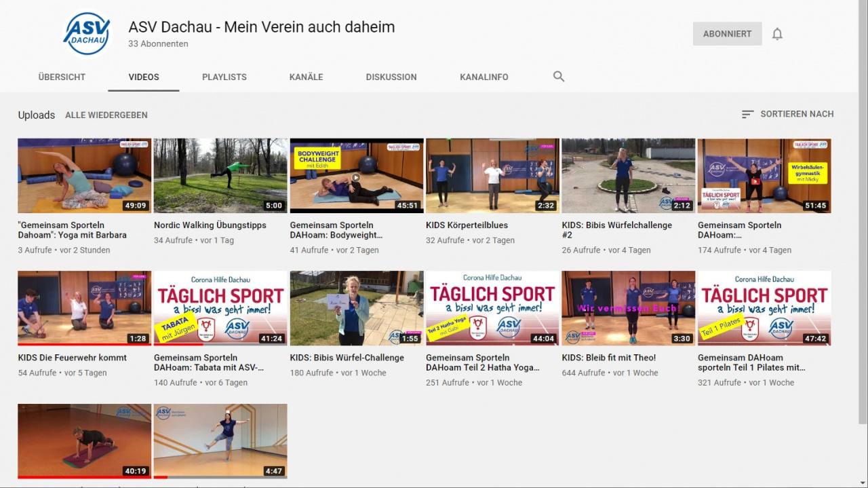This screenshot has height=488, width=868.
Task: Open the KIDS Körperteilblues video thumbnail
Action: [492, 176]
